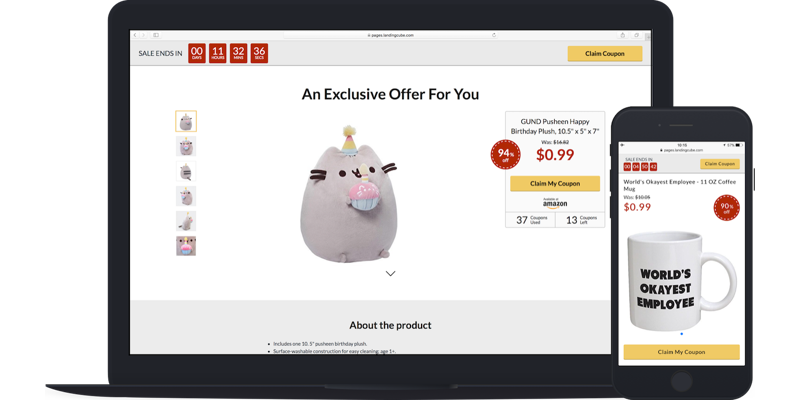800x400 pixels.
Task: Click the 94% off red badge
Action: (506, 155)
